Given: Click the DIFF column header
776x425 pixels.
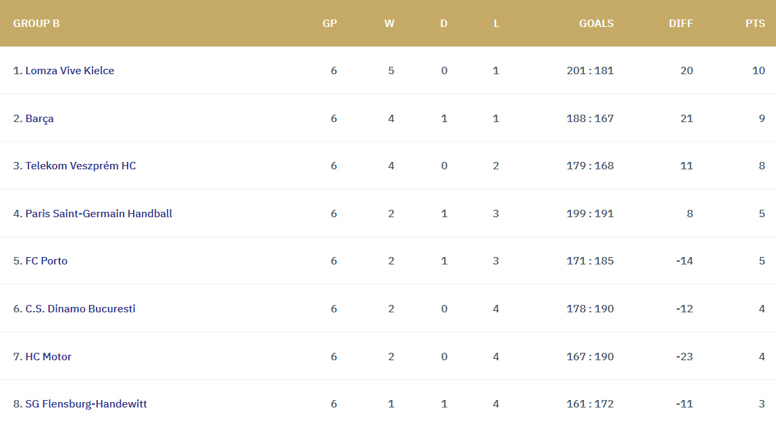Looking at the screenshot, I should (681, 23).
